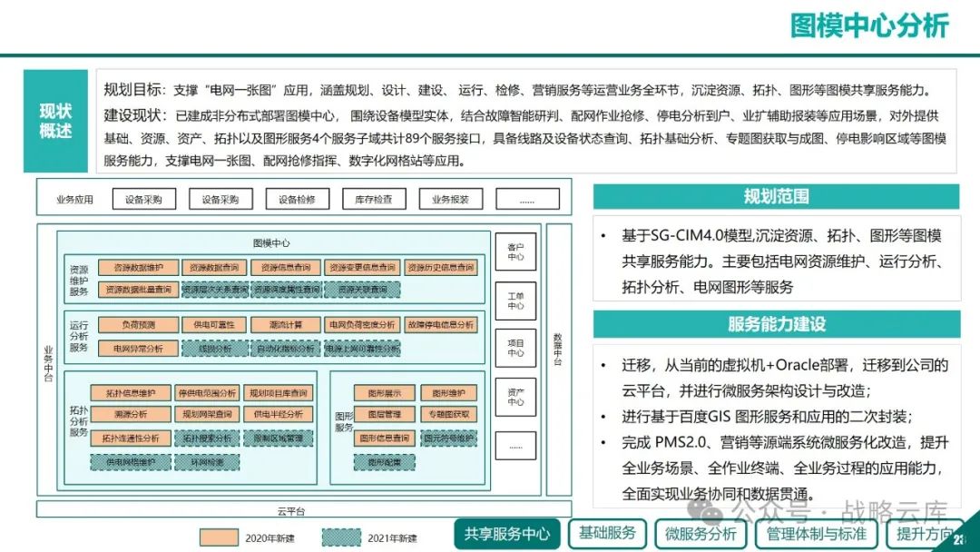
Task: Select the 停供电范围分析 service box
Action: click(x=207, y=393)
